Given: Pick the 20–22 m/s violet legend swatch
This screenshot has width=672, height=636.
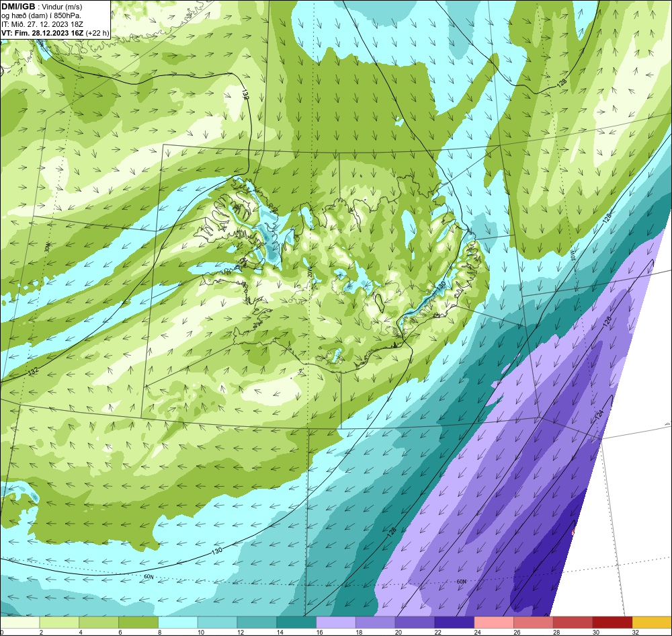Looking at the screenshot, I should 415,623.
